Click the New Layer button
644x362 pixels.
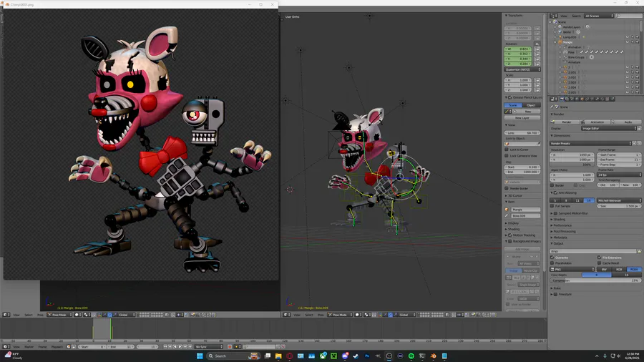point(522,118)
